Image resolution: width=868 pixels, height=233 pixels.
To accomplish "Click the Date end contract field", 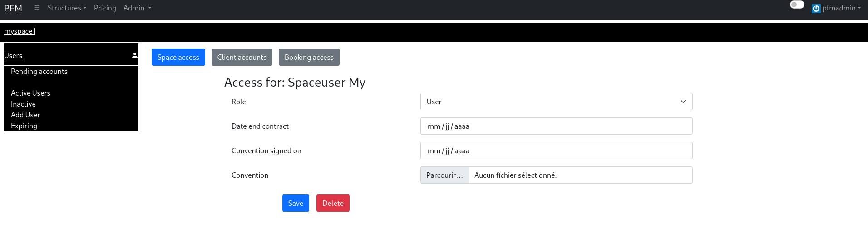I will click(556, 126).
